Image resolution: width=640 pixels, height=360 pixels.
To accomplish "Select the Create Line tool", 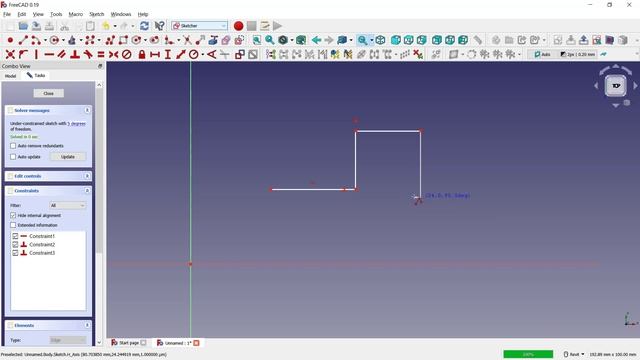I will 23,40.
